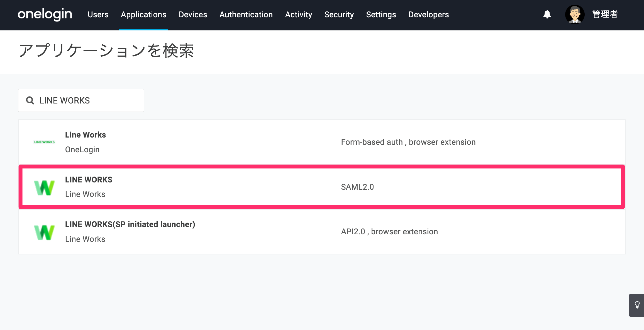Click the search magnifier icon
644x330 pixels.
(30, 100)
